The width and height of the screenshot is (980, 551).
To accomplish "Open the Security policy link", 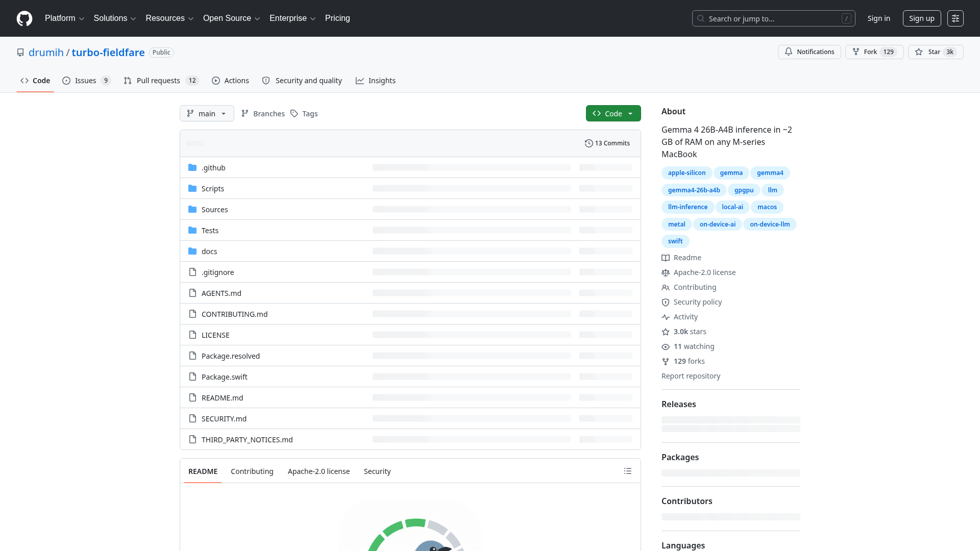I will coord(692,302).
